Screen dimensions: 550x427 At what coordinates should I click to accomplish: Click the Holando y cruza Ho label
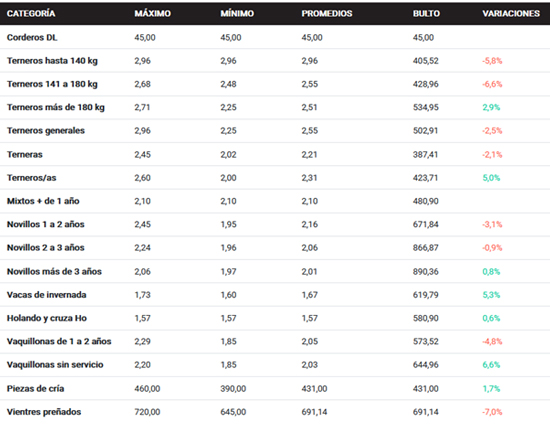point(47,318)
